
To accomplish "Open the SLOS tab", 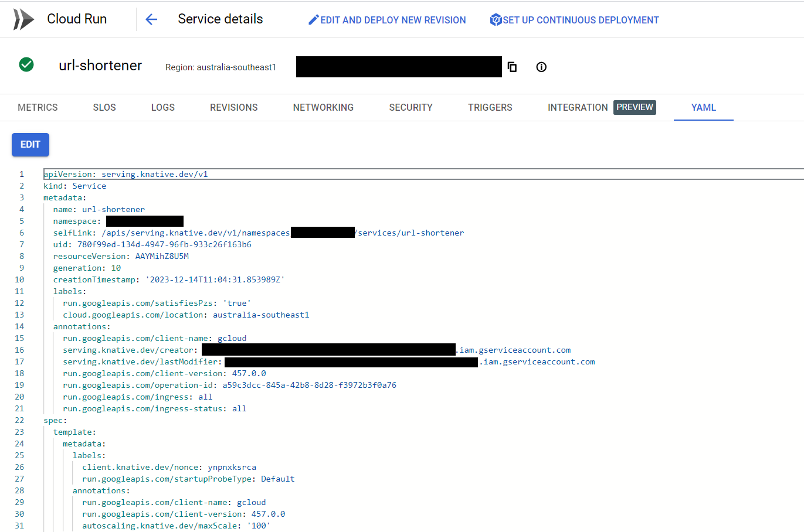I will point(104,107).
